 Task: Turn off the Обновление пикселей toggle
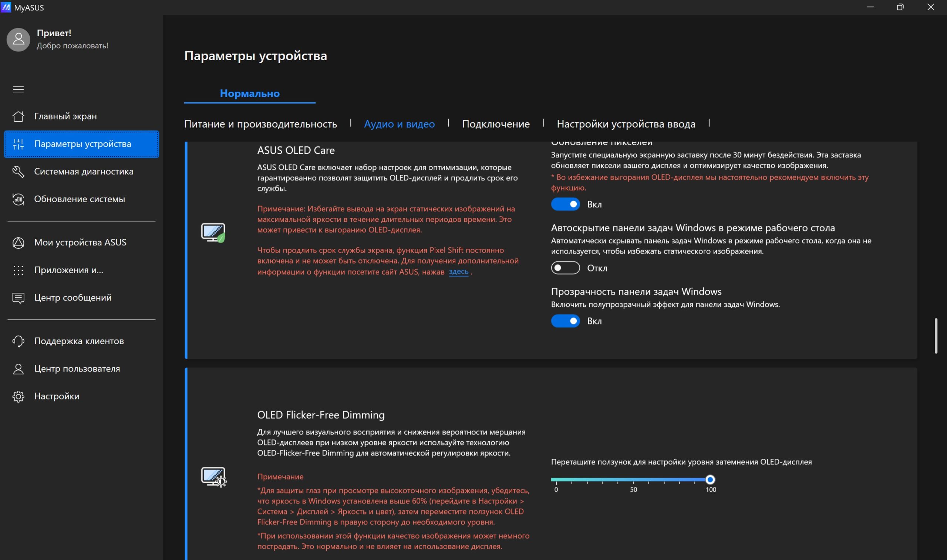click(x=565, y=204)
